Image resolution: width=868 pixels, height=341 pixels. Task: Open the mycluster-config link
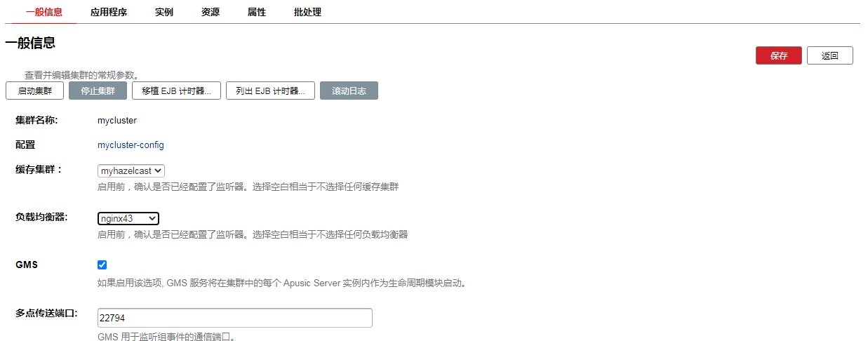pos(131,145)
